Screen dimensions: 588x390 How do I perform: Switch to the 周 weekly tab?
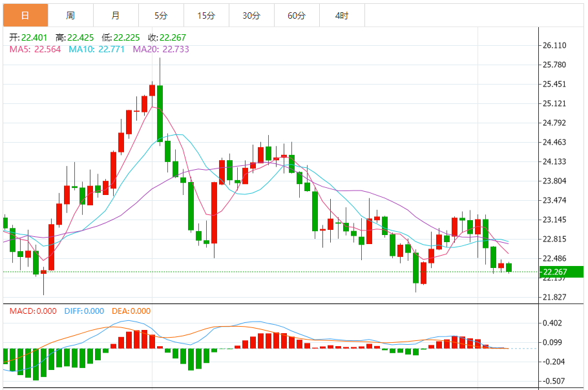pyautogui.click(x=70, y=15)
